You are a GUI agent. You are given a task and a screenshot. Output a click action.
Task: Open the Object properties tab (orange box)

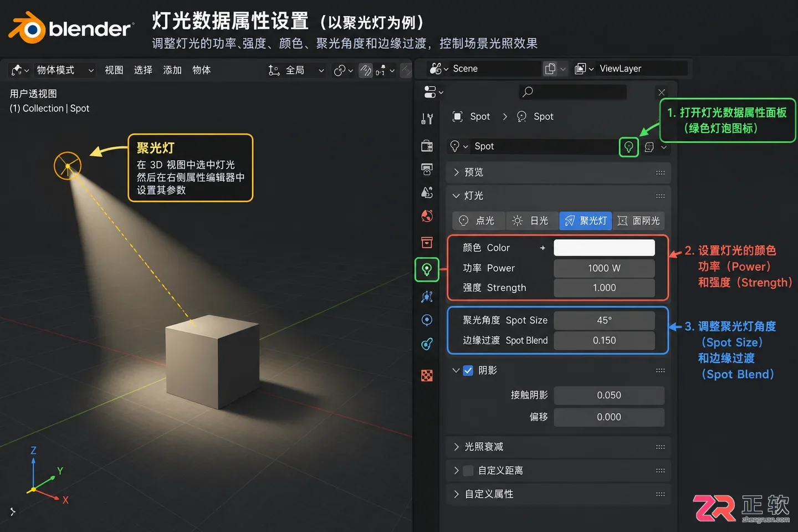[x=427, y=242]
